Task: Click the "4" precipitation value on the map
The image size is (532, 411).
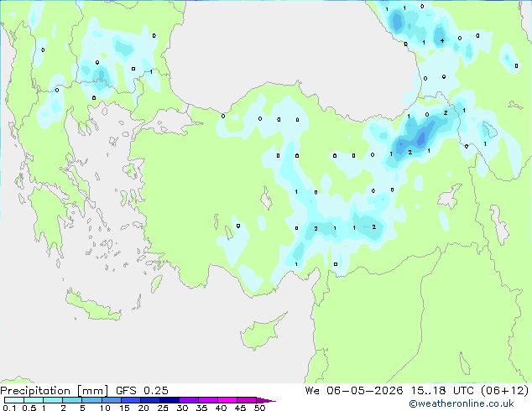Action: pos(442,41)
